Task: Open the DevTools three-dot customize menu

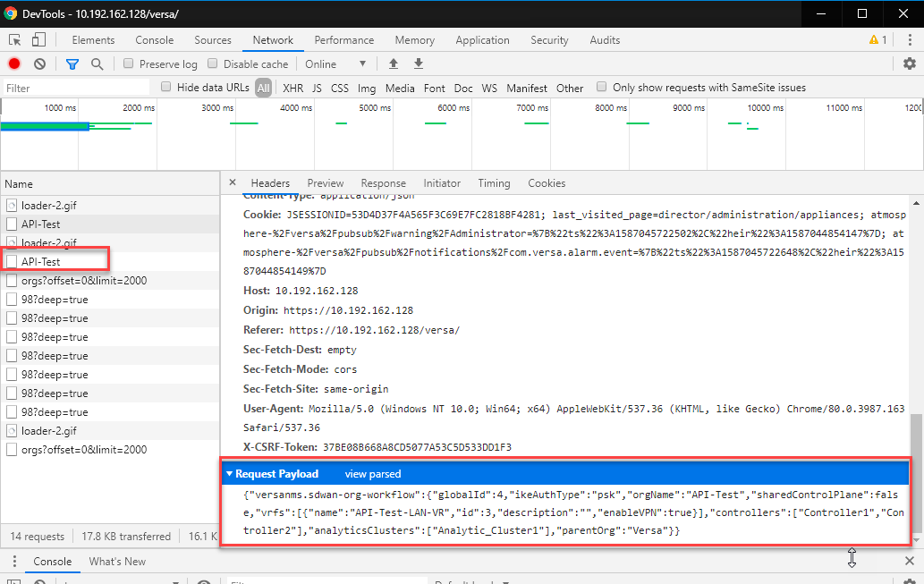Action: pyautogui.click(x=910, y=40)
